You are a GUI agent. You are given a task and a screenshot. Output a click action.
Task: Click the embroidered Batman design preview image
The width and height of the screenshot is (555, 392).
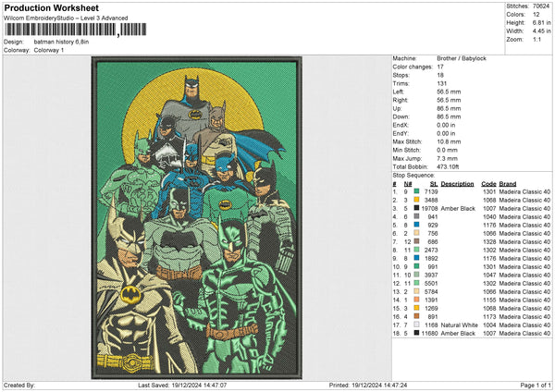click(197, 218)
